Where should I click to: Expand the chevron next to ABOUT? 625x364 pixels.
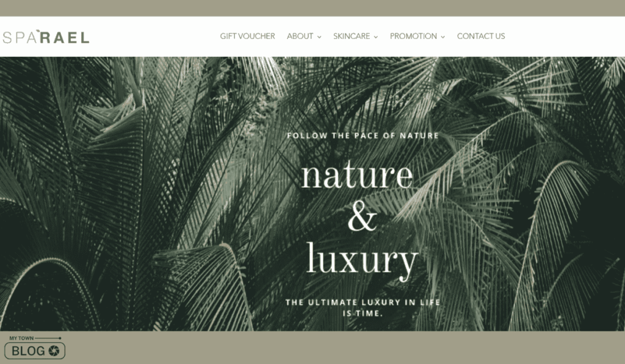click(319, 37)
